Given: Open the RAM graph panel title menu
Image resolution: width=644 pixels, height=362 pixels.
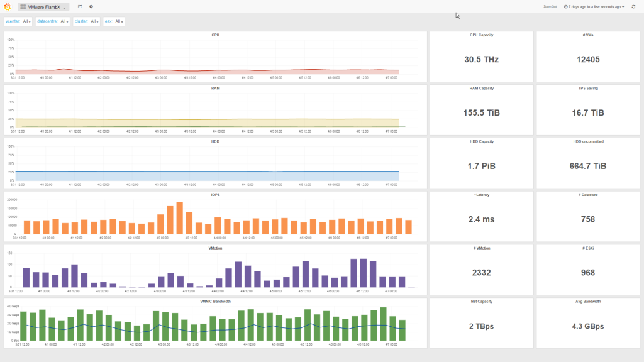Looking at the screenshot, I should (x=215, y=89).
